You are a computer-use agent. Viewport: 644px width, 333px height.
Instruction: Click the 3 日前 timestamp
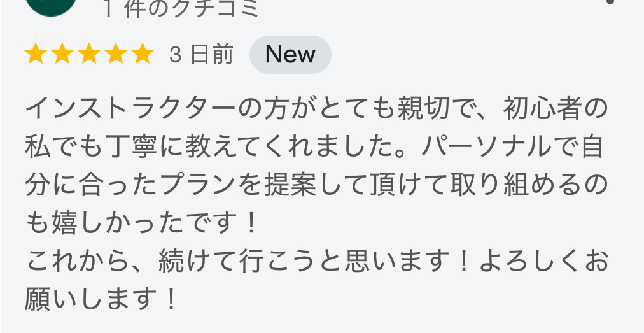pyautogui.click(x=201, y=55)
